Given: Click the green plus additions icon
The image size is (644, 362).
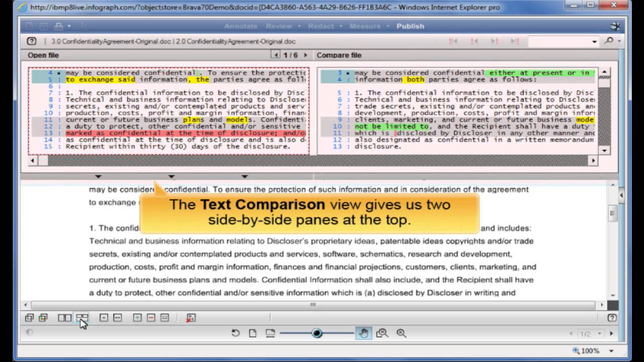Looking at the screenshot, I should tap(137, 318).
